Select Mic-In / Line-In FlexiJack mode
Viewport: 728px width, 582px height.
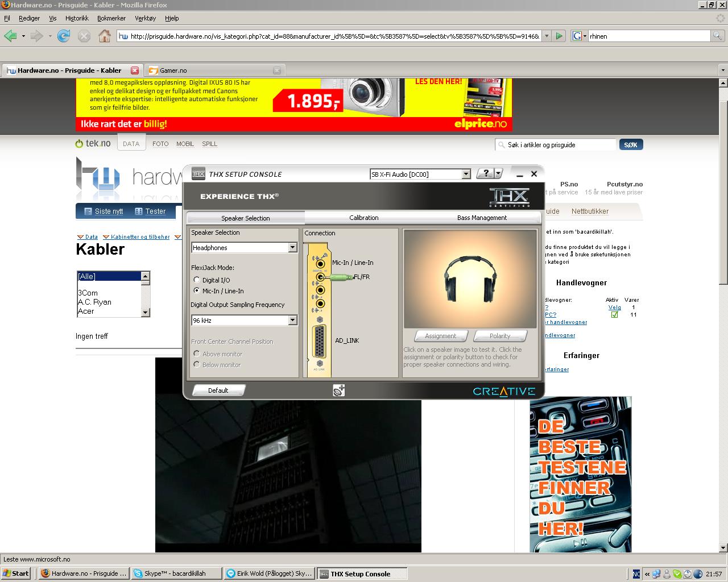point(197,291)
